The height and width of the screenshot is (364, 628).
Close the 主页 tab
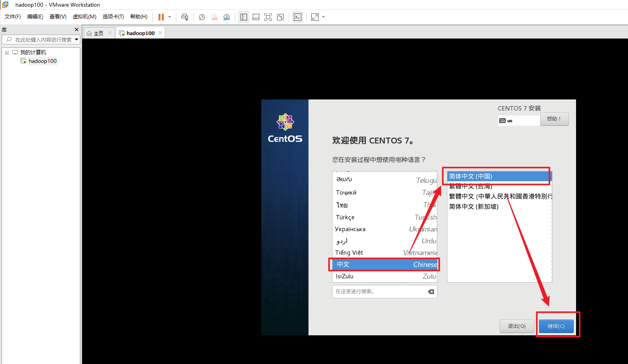click(x=110, y=33)
